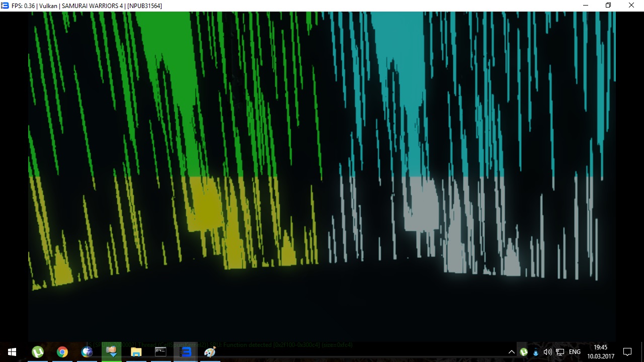Screen dimensions: 644x362
Task: Change the ENG input language
Action: pyautogui.click(x=575, y=352)
